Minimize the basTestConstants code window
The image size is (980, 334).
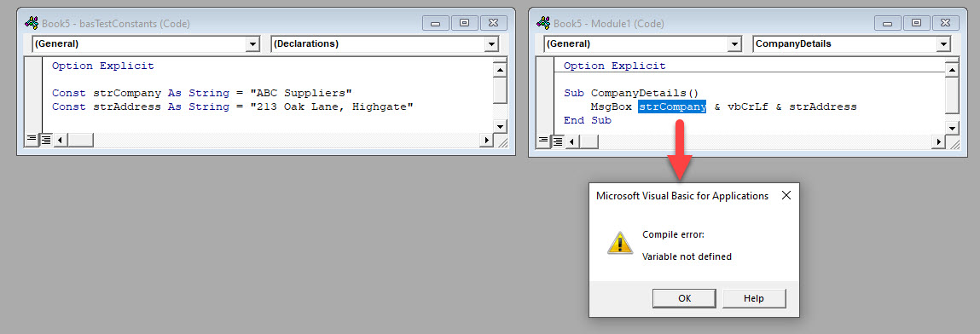[436, 23]
